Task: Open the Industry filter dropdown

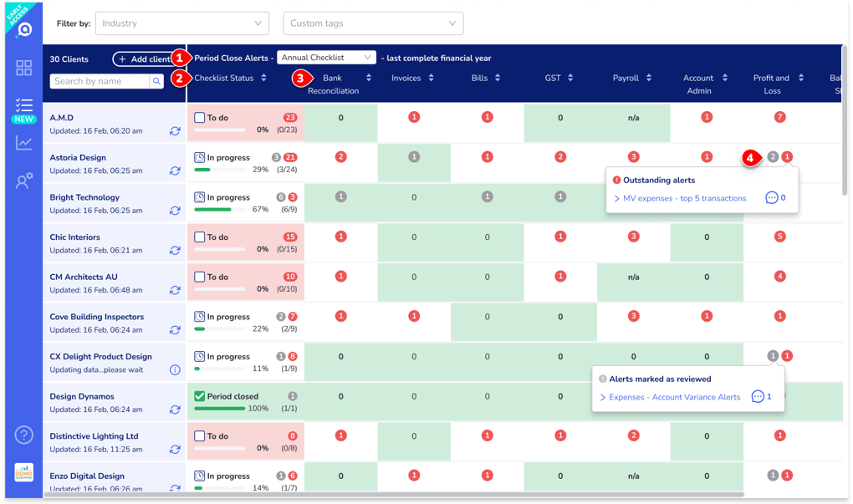Action: click(181, 23)
